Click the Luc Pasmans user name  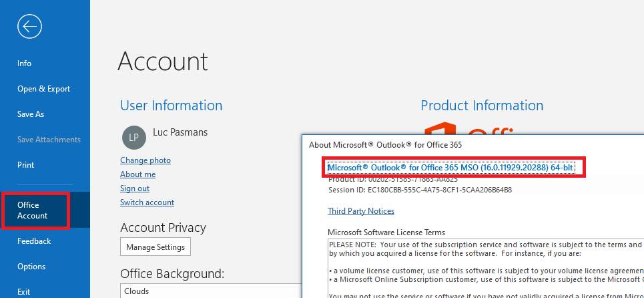pos(180,132)
